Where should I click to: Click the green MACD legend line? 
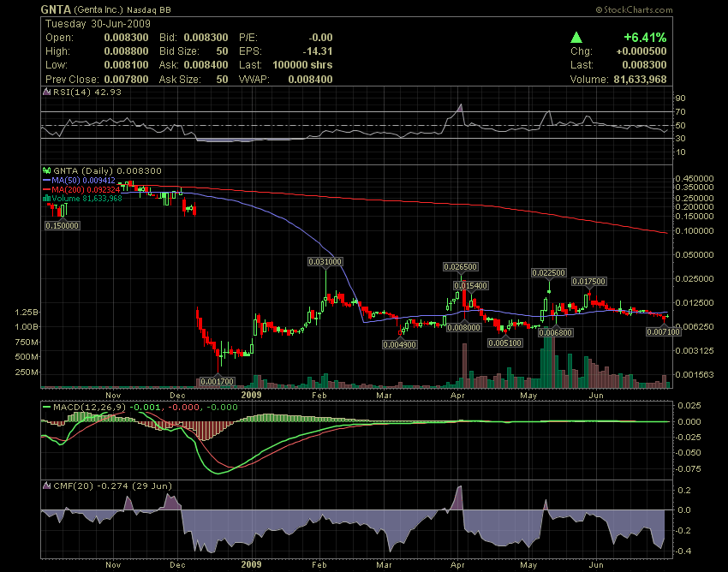pyautogui.click(x=46, y=408)
